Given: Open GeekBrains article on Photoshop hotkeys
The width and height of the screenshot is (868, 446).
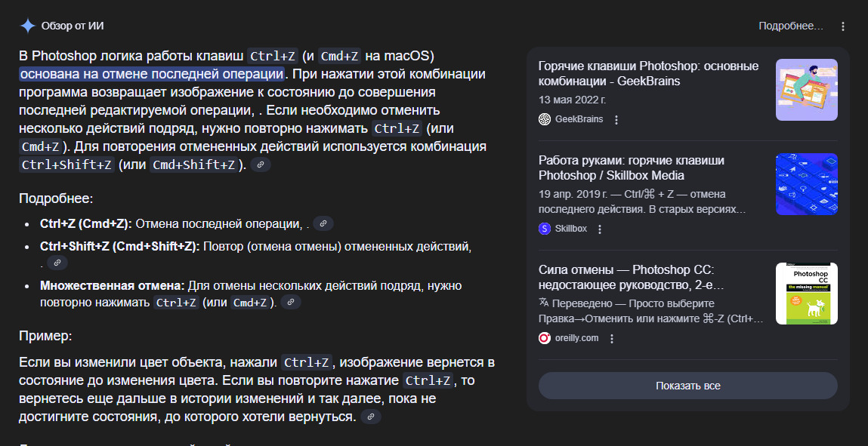Looking at the screenshot, I should [x=648, y=74].
